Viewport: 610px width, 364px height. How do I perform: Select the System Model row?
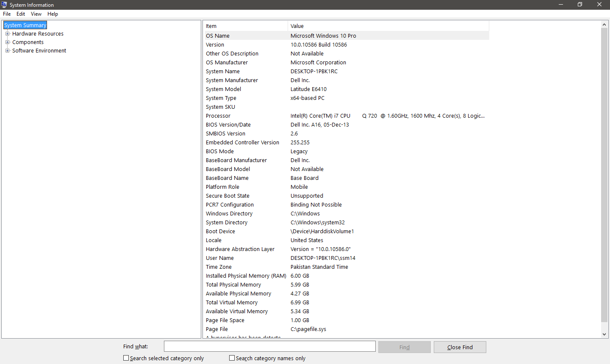coord(346,89)
